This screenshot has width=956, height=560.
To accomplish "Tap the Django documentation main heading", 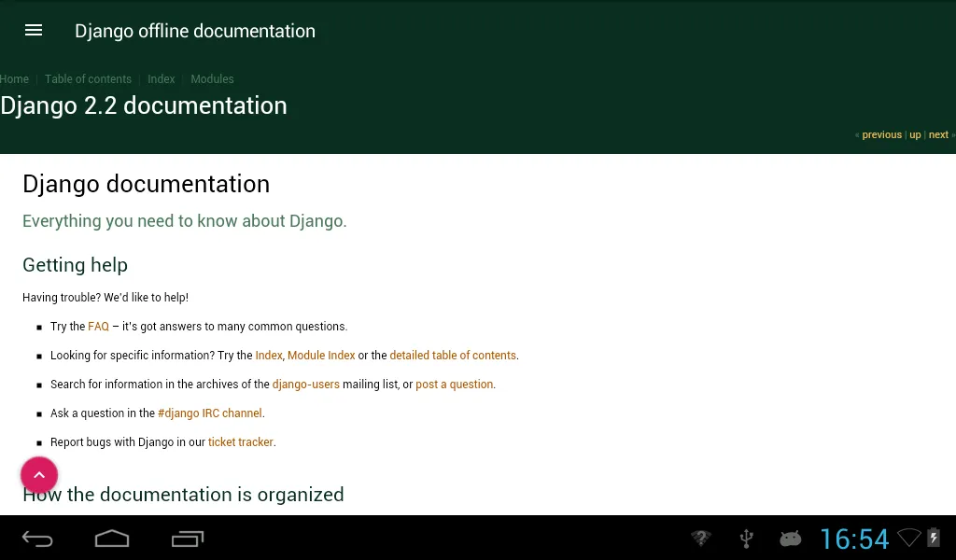I will click(x=147, y=184).
